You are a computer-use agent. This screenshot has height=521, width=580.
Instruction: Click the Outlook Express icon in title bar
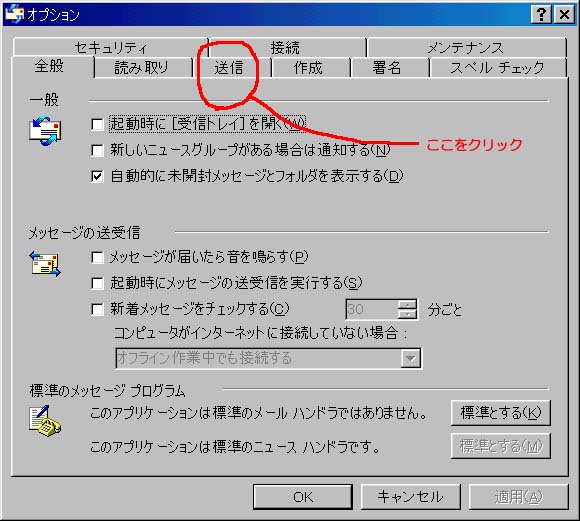point(14,14)
